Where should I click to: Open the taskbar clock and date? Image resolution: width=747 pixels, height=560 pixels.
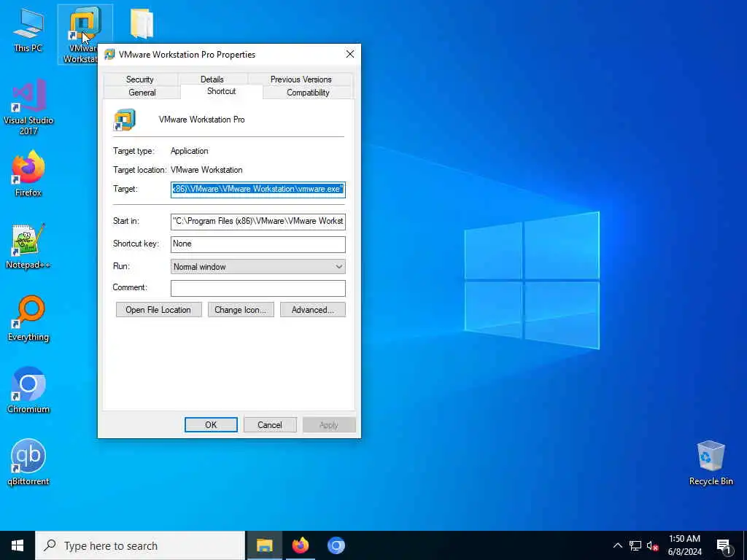tap(684, 545)
